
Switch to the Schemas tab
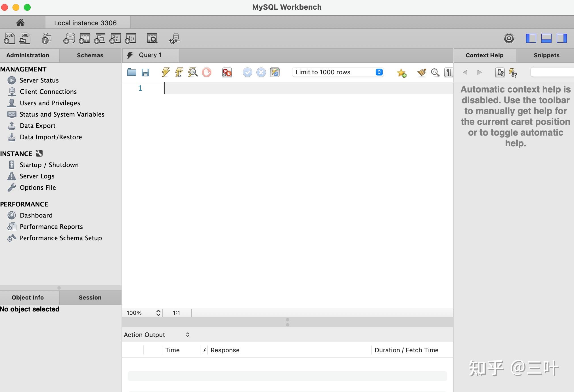coord(90,55)
